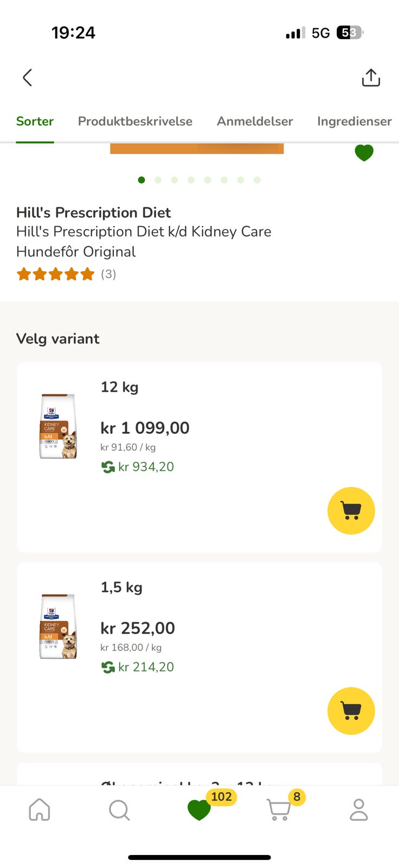Tap the 12 kg product thumbnail
399x868 pixels.
[58, 426]
